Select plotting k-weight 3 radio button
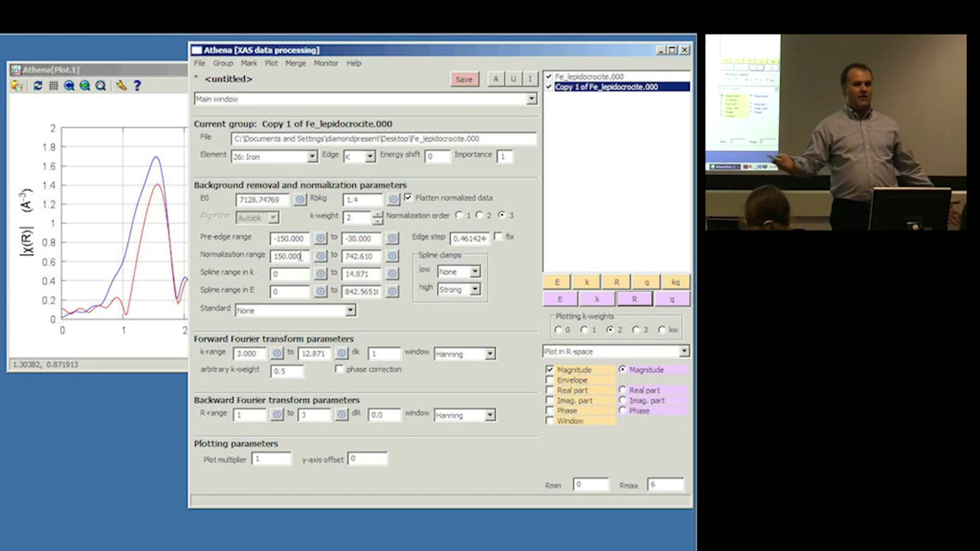Image resolution: width=980 pixels, height=551 pixels. [636, 330]
